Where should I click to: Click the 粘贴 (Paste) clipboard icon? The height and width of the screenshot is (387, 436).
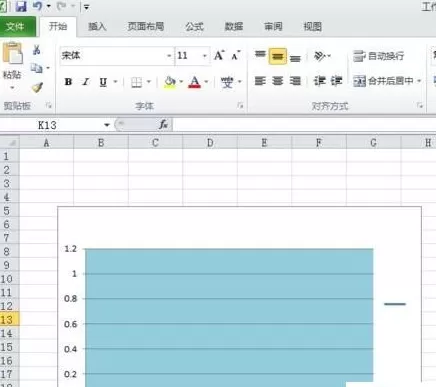12,53
